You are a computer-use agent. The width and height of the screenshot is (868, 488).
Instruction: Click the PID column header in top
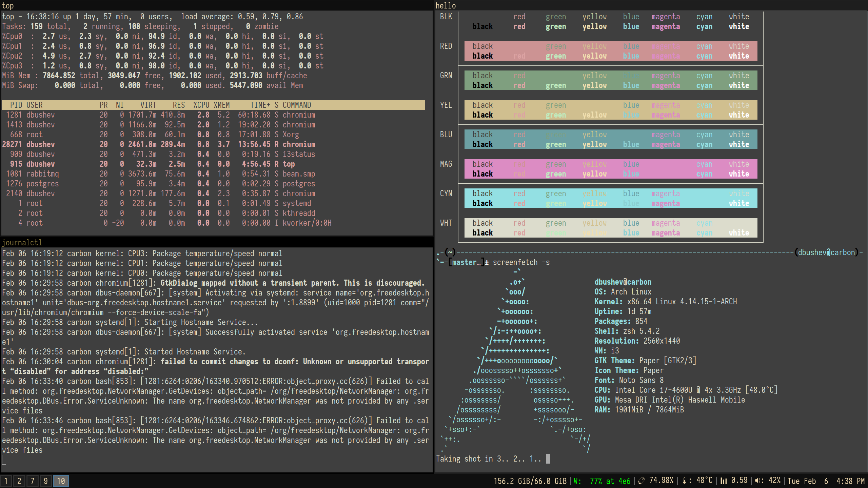point(16,105)
